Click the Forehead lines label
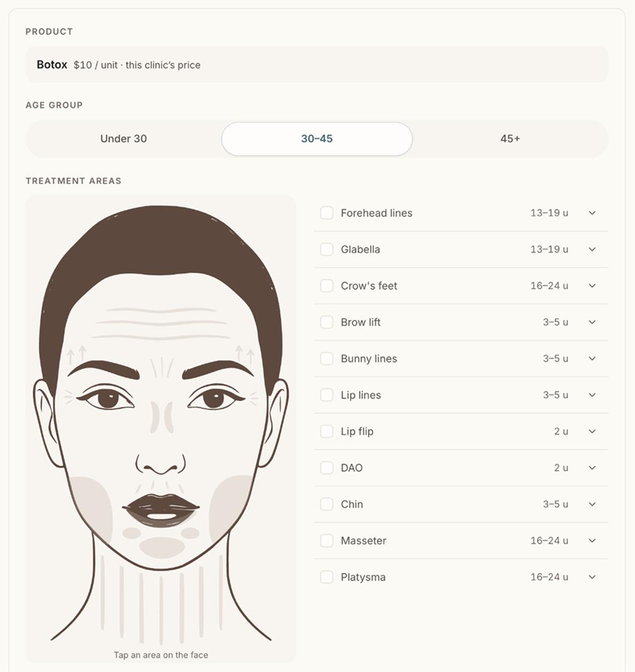This screenshot has width=635, height=672. point(376,213)
